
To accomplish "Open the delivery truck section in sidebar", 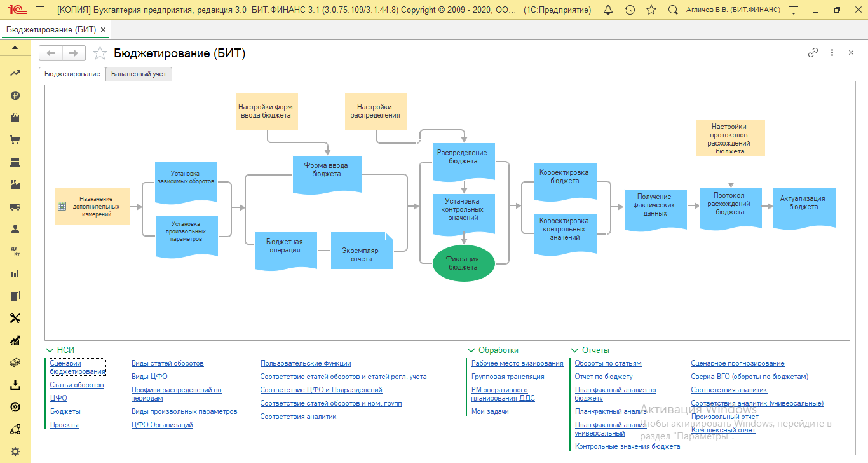I will 15,207.
